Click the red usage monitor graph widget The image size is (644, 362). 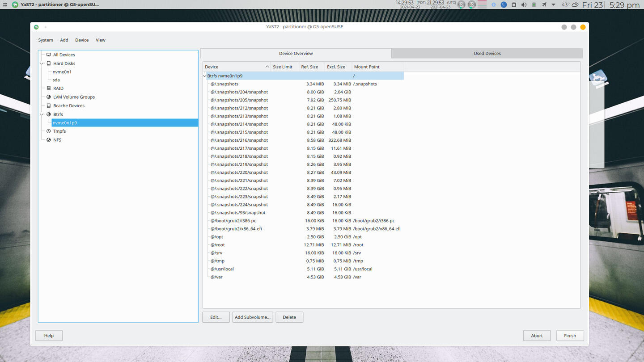click(482, 4)
